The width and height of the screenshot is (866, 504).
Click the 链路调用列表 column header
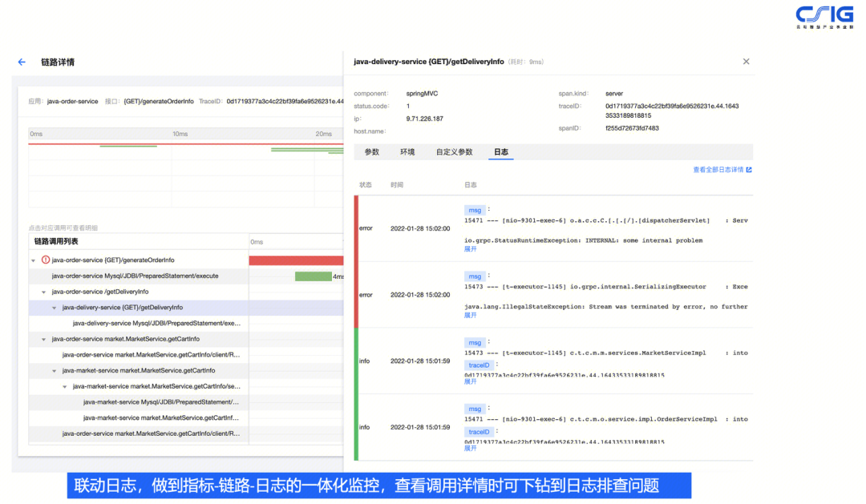[x=56, y=242]
